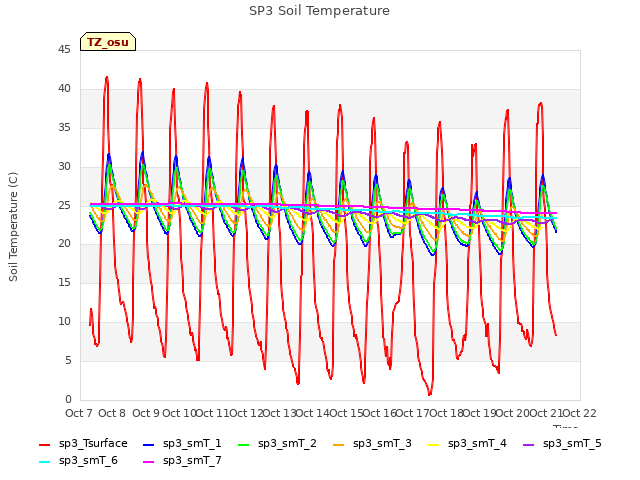Image resolution: width=640 pixels, height=480 pixels.
Task: Click the Oct 9 x-axis tick label
Action: 146,413
